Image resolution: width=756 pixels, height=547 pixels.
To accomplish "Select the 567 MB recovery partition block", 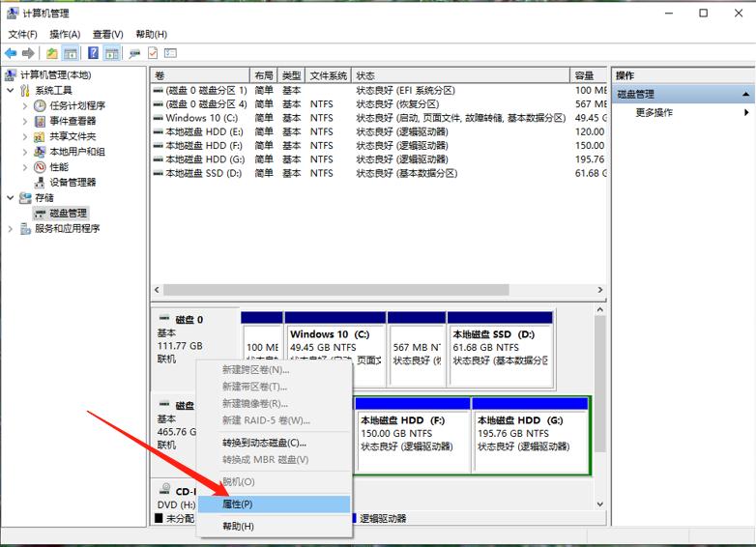I will click(x=417, y=348).
